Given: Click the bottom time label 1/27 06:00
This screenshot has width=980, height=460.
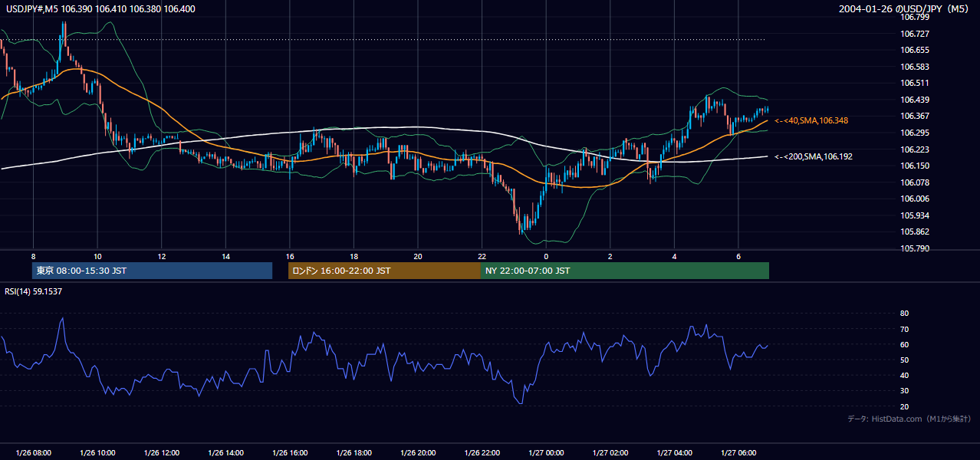Looking at the screenshot, I should 738,453.
